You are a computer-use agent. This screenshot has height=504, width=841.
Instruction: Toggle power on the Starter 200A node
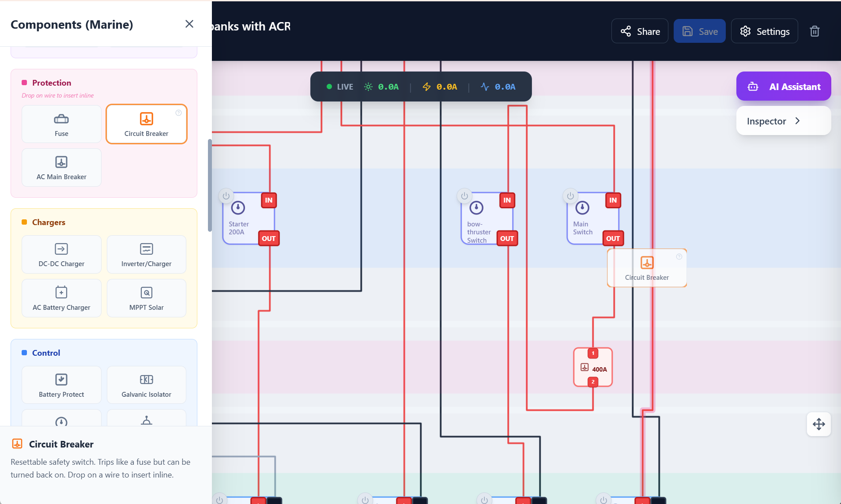pos(226,196)
